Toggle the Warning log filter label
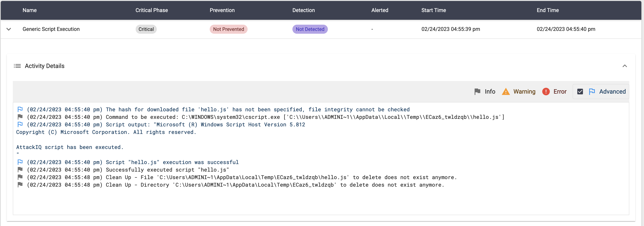 coord(524,92)
